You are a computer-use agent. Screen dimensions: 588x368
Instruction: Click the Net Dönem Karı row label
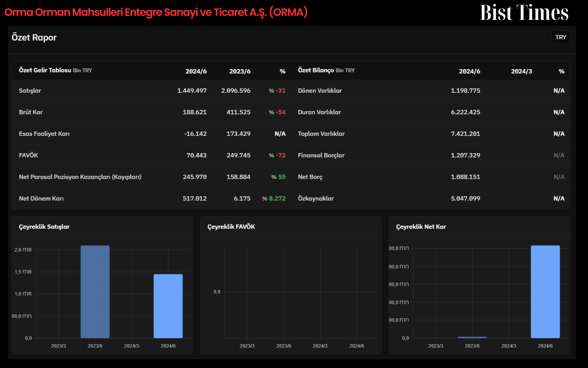pos(41,198)
